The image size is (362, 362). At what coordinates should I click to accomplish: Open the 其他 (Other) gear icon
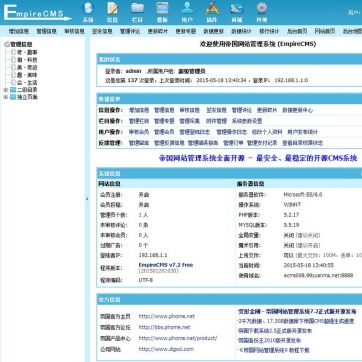pyautogui.click(x=262, y=8)
